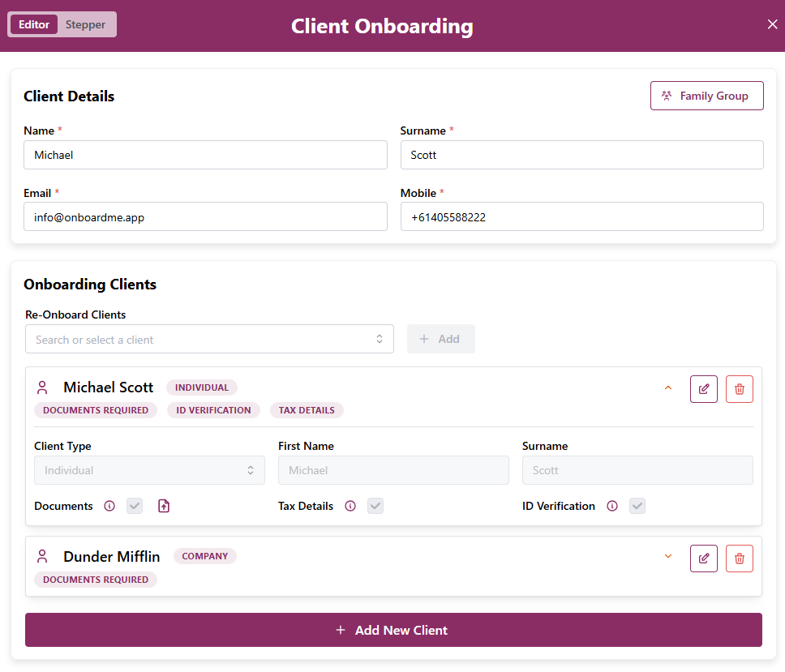Screen dimensions: 785x672
Task: Collapse the Michael Scott client panel
Action: 668,388
